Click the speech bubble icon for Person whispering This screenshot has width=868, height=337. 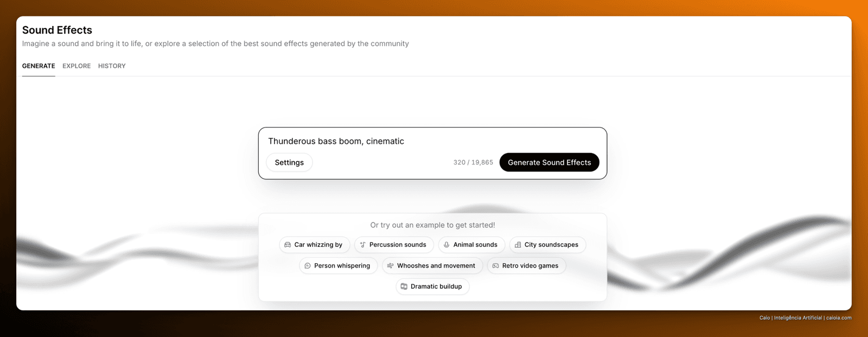point(308,266)
